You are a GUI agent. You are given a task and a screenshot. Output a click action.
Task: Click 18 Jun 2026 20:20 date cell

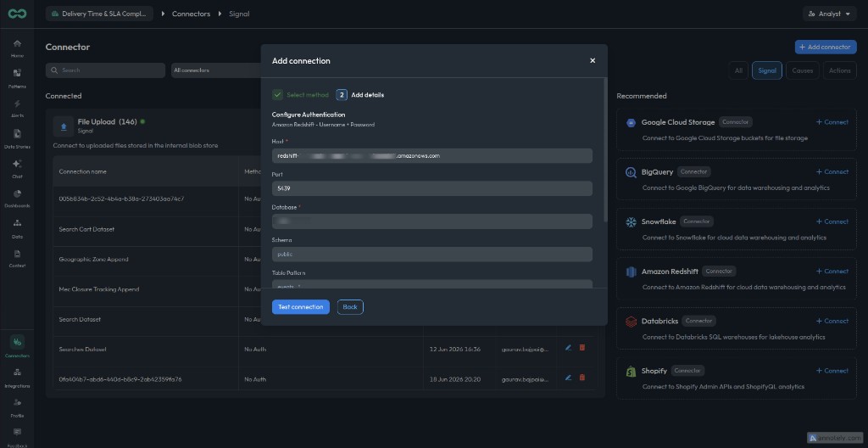pos(455,379)
